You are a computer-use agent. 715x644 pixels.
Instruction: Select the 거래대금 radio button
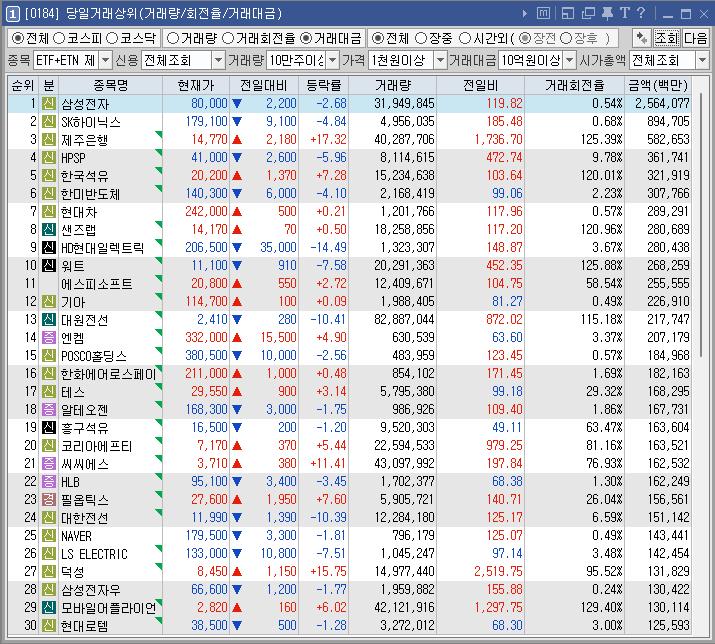[306, 38]
